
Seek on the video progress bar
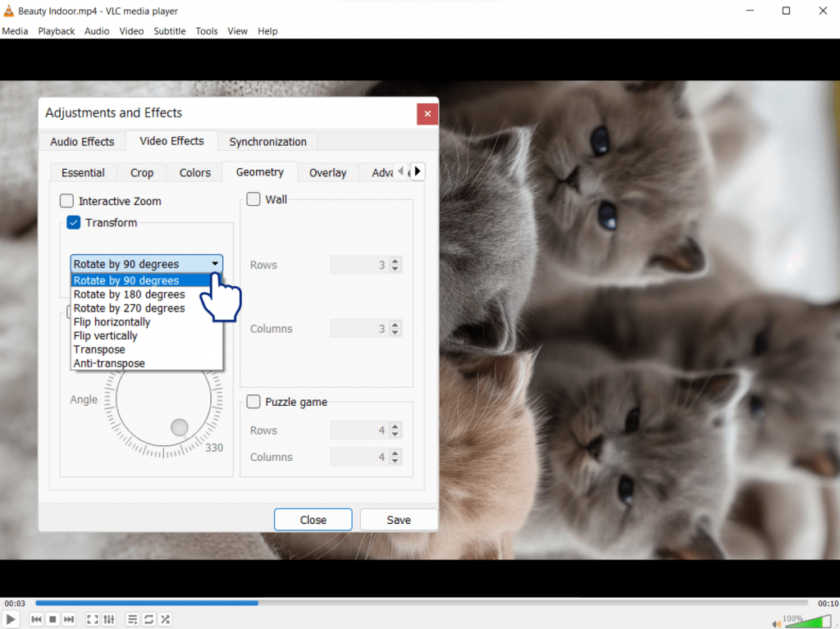point(422,603)
